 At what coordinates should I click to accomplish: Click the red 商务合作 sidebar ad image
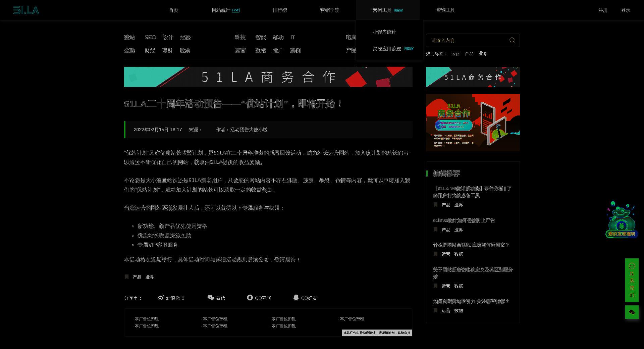[473, 122]
